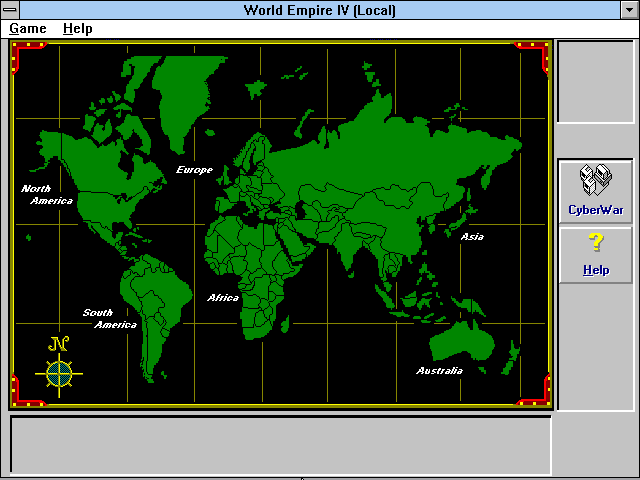Image resolution: width=640 pixels, height=480 pixels.
Task: Open the Game menu
Action: tap(28, 28)
